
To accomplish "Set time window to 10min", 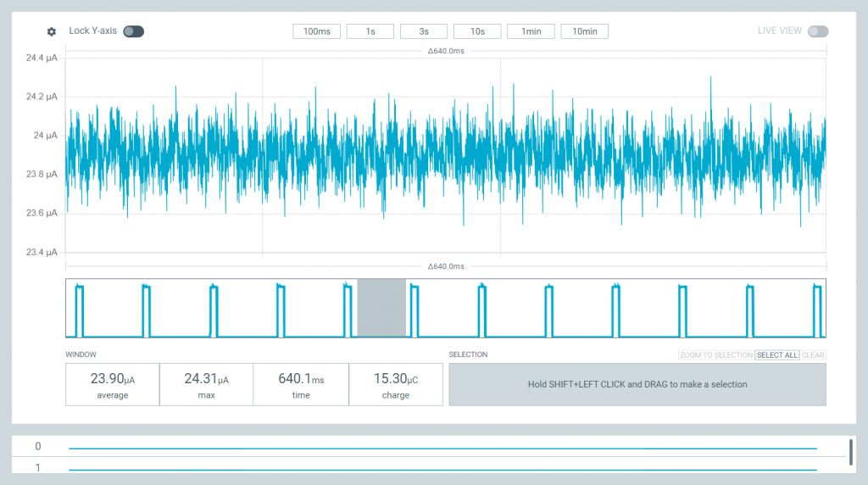I will pos(585,31).
